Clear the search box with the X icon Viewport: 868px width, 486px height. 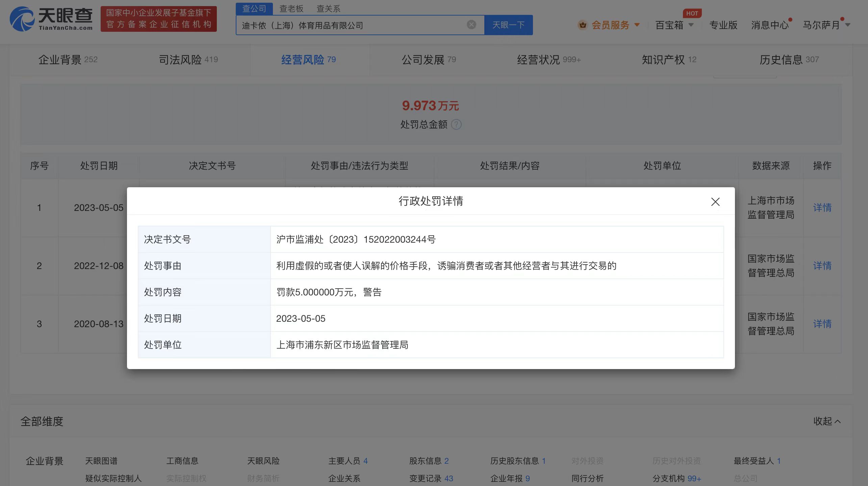coord(471,25)
